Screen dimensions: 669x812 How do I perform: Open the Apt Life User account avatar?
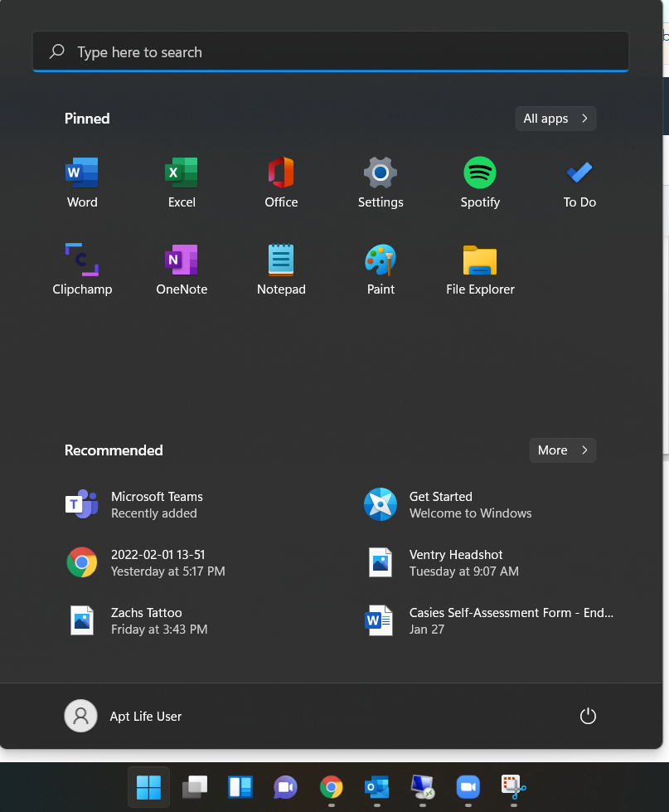click(80, 716)
